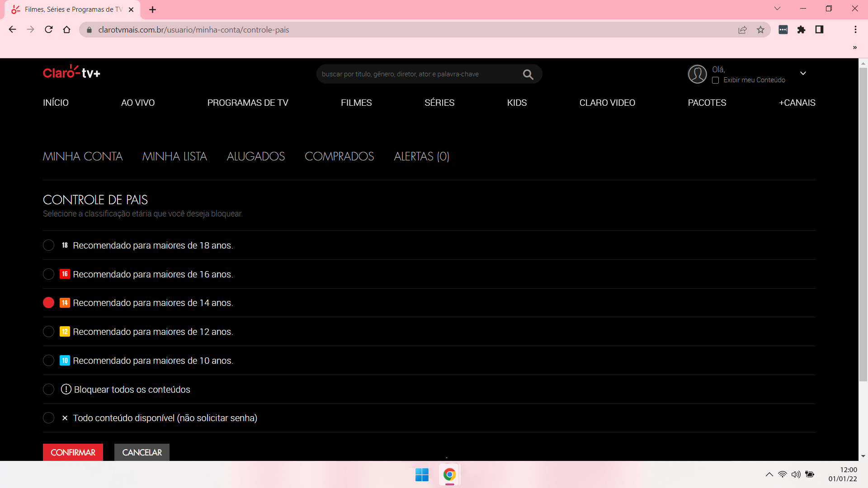The height and width of the screenshot is (488, 868).
Task: Open Chrome's three-dot menu
Action: click(855, 30)
